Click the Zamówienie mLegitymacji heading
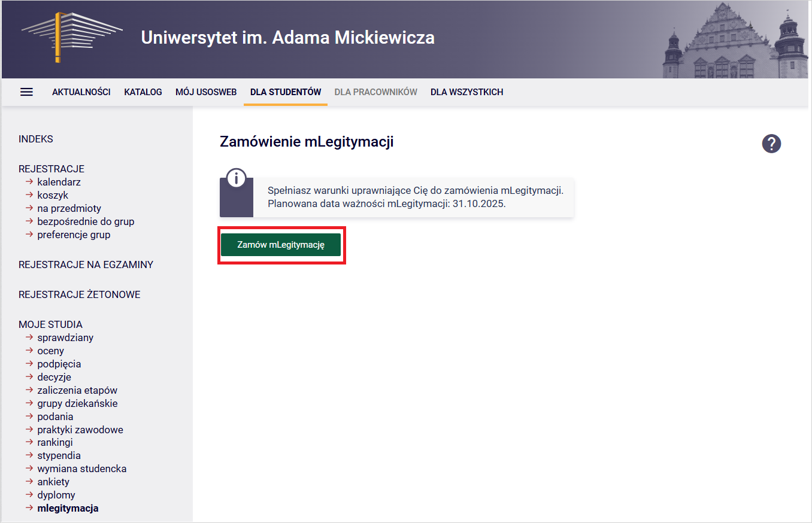 point(307,142)
